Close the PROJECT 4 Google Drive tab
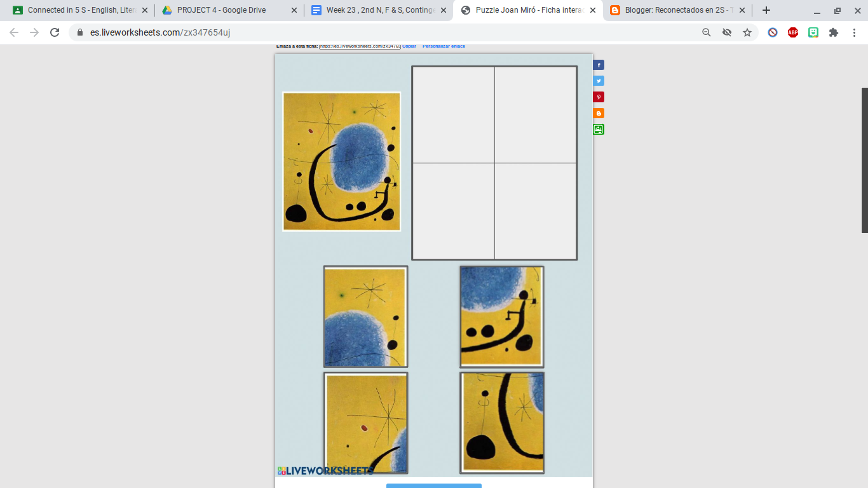Viewport: 868px width, 488px height. coord(294,10)
